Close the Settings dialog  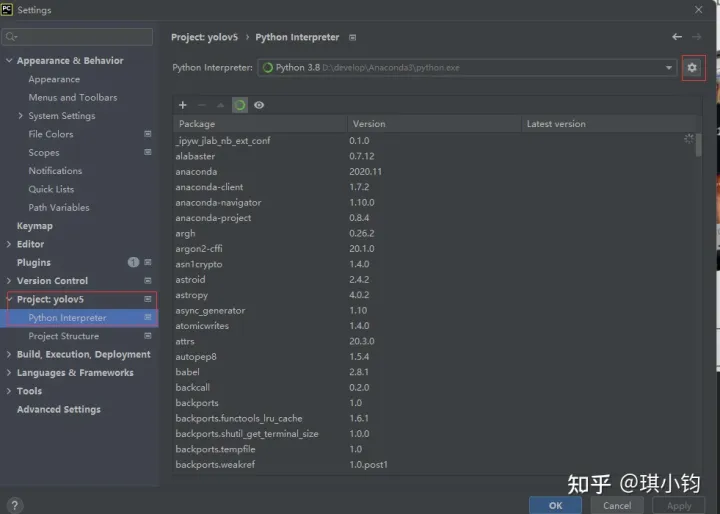[x=698, y=10]
